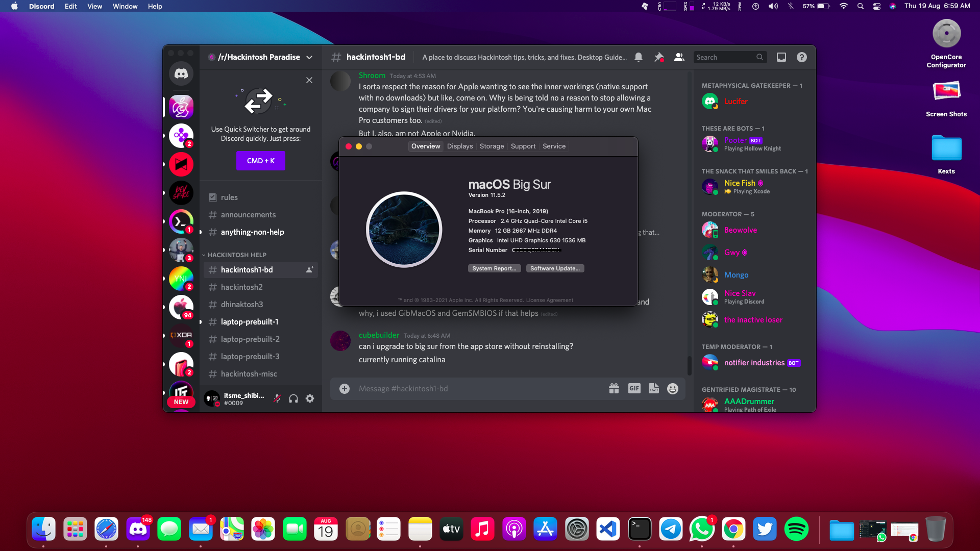Open Discord home direct messages icon

(x=181, y=73)
